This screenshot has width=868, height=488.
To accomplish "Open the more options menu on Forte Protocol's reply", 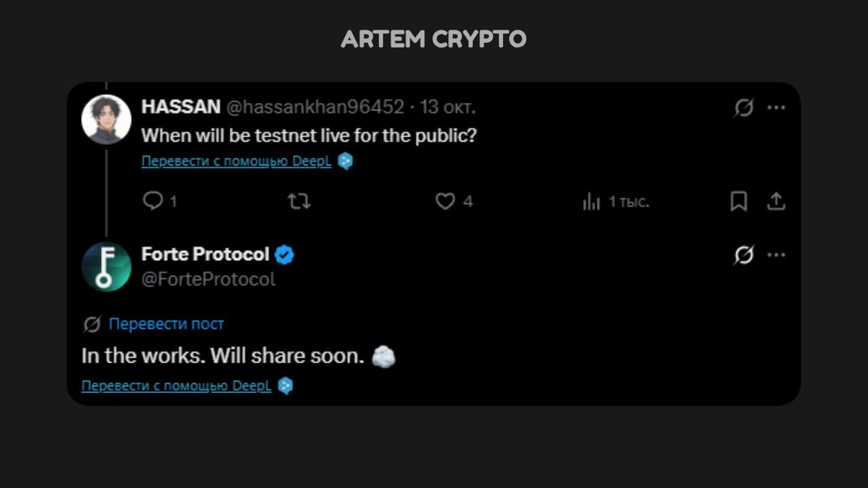I will [x=776, y=255].
